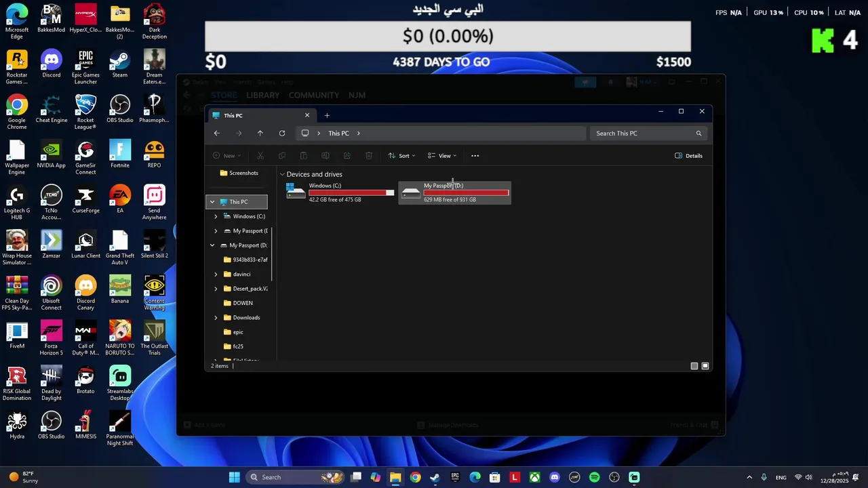The height and width of the screenshot is (488, 868).
Task: Select FiveM desktop shortcut
Action: 17,335
